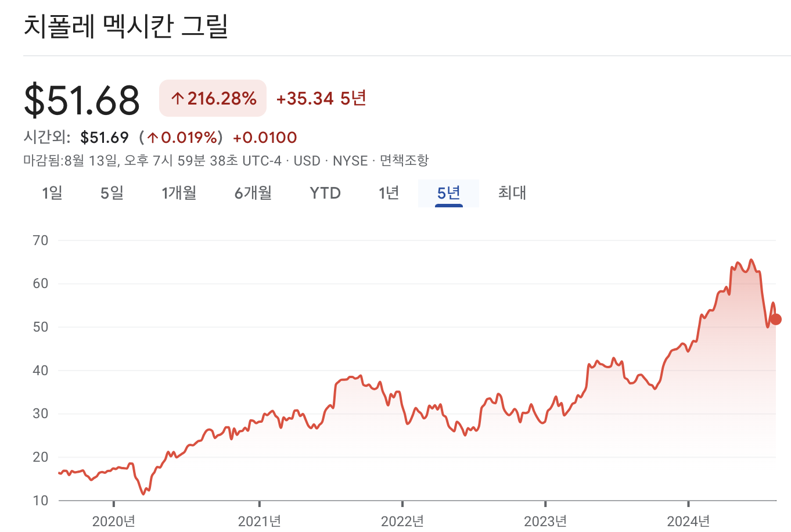791x532 pixels.
Task: Open the 최대 all-time chart
Action: (x=512, y=193)
